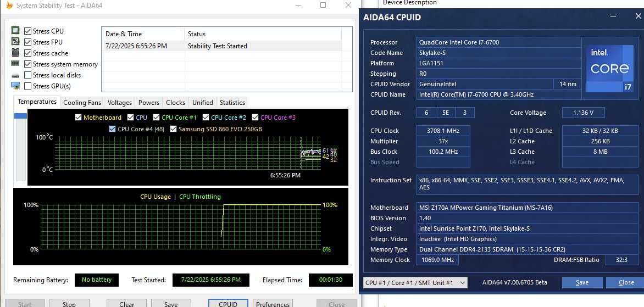Viewport: 644px width, 307px height.
Task: Click Save in AIDA64 CPUID window
Action: click(x=582, y=282)
